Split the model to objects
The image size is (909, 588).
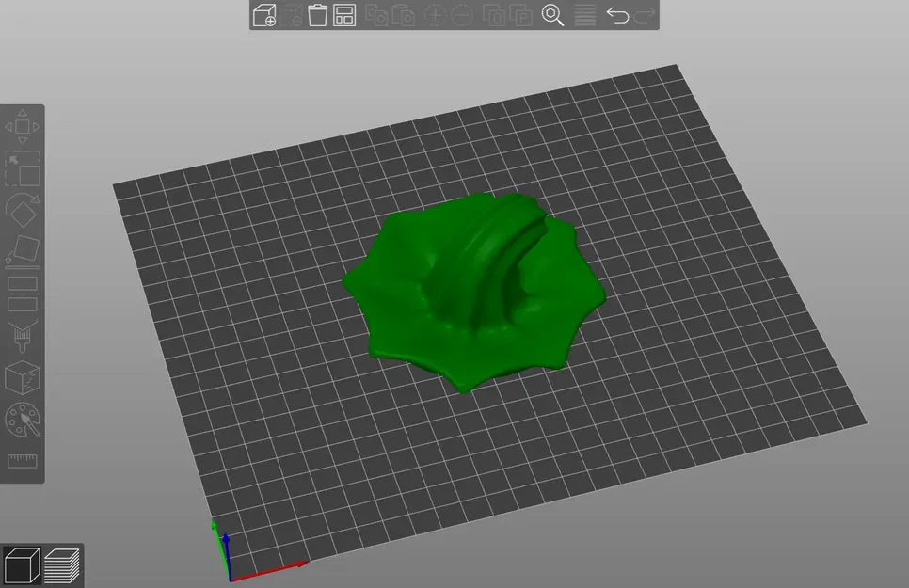pyautogui.click(x=494, y=15)
